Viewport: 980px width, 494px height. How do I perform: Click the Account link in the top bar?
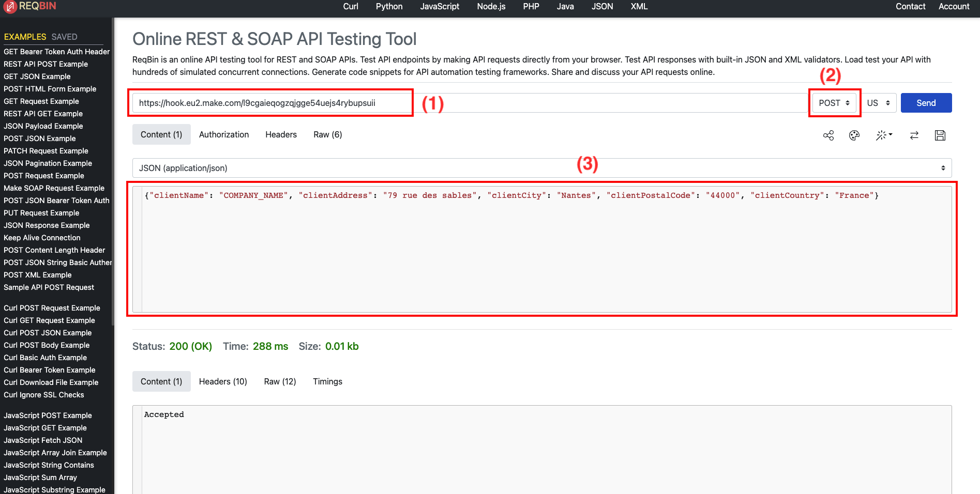pos(954,6)
